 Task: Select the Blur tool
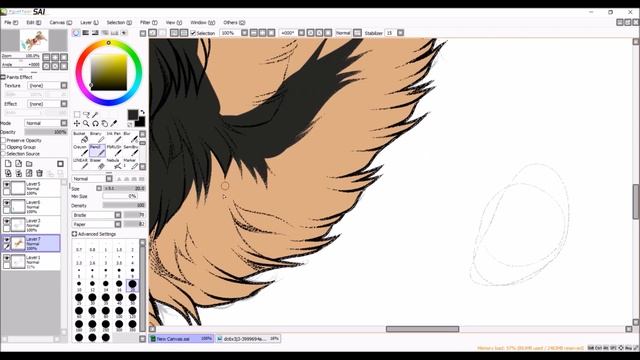coord(130,138)
